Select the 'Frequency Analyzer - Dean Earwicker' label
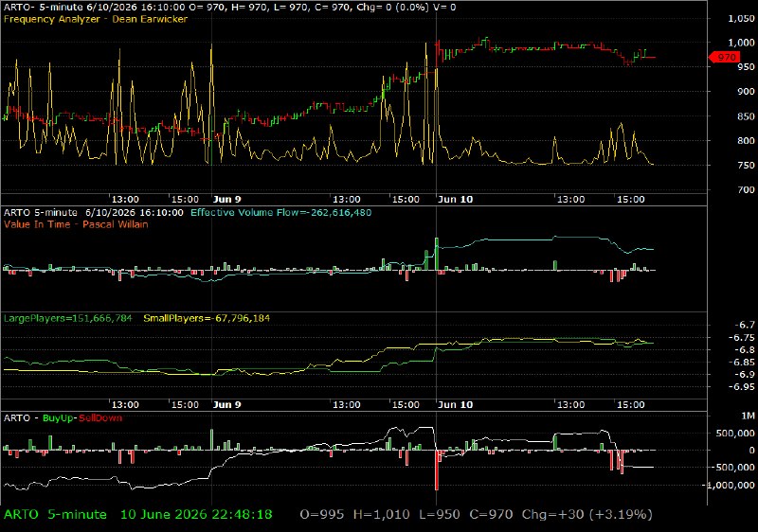 tap(96, 19)
